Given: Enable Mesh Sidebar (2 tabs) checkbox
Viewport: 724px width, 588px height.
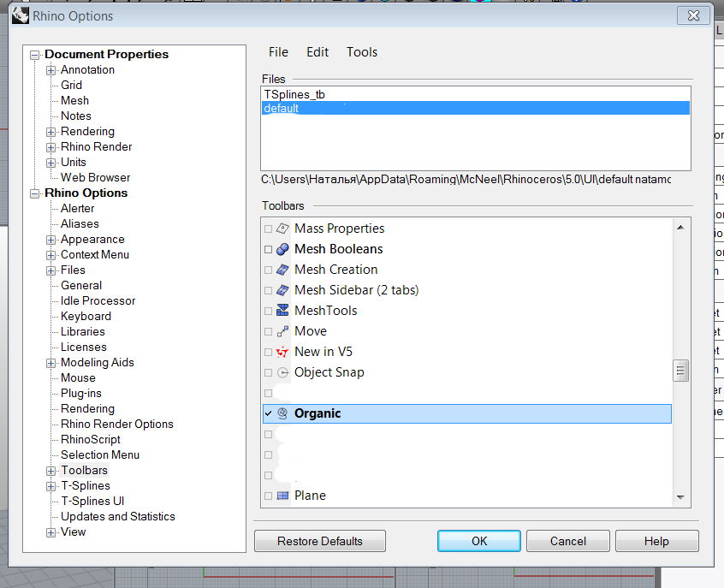Looking at the screenshot, I should (268, 290).
